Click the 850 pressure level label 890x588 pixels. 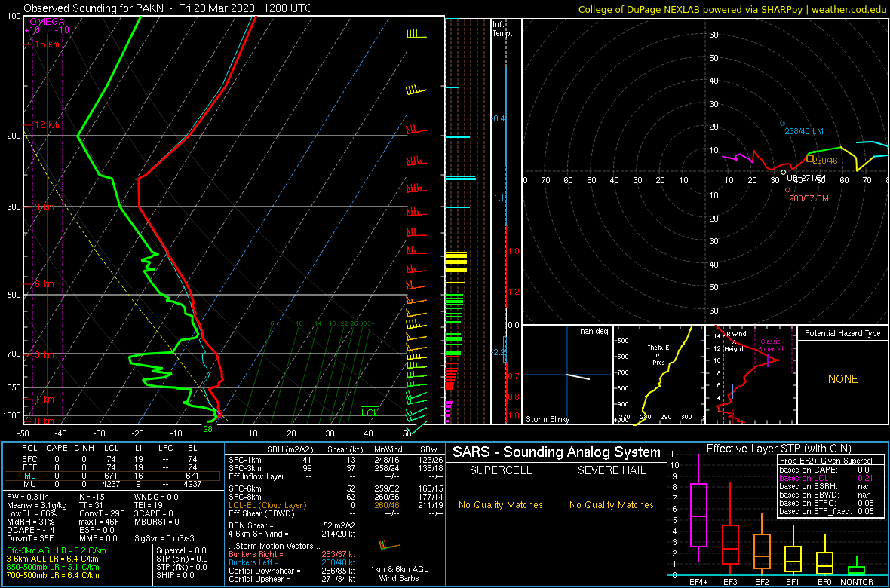tap(12, 387)
